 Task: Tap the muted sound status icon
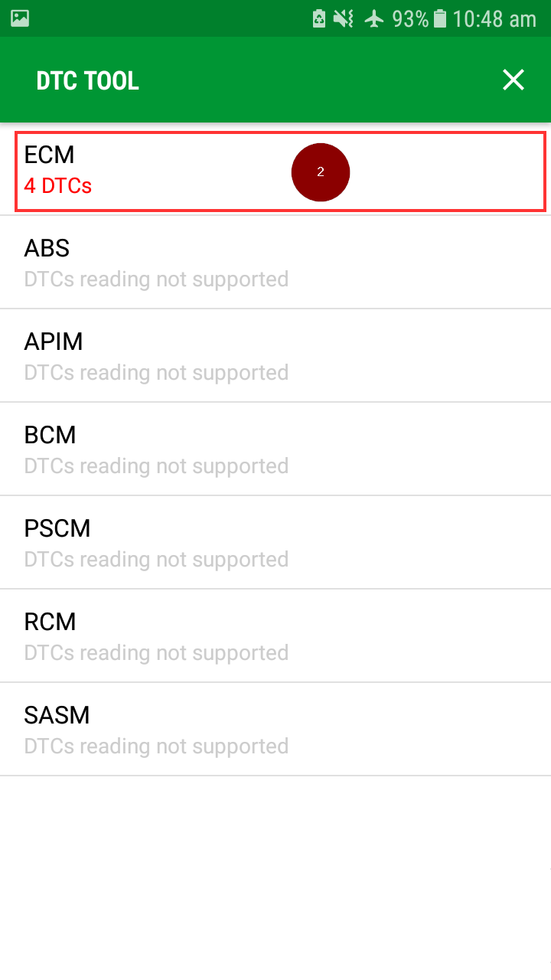coord(344,18)
